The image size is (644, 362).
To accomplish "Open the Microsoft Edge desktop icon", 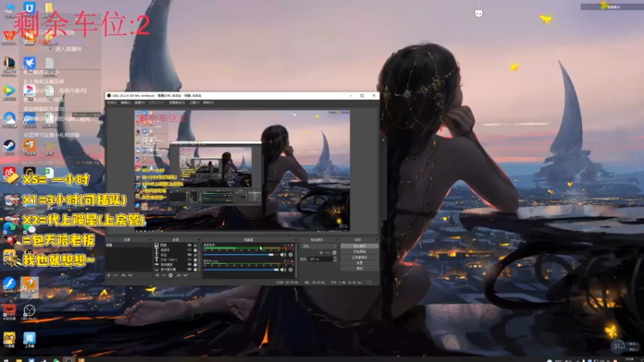I will (x=9, y=227).
